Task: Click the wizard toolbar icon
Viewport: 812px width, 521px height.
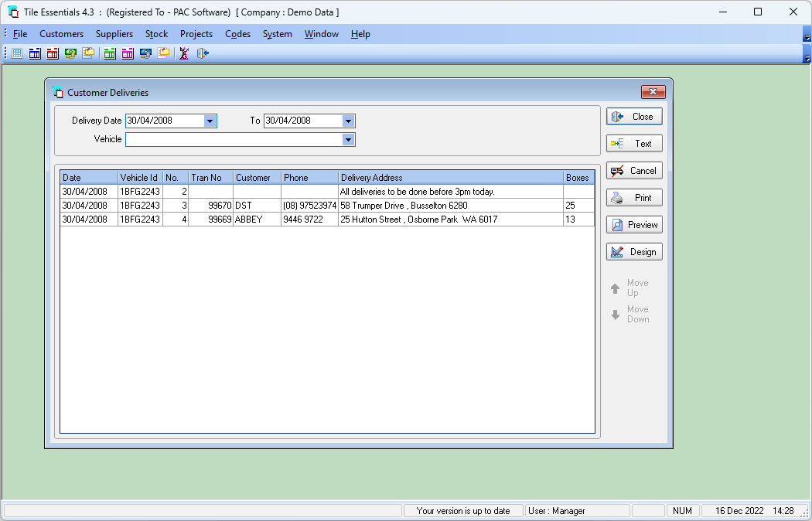Action: [184, 53]
